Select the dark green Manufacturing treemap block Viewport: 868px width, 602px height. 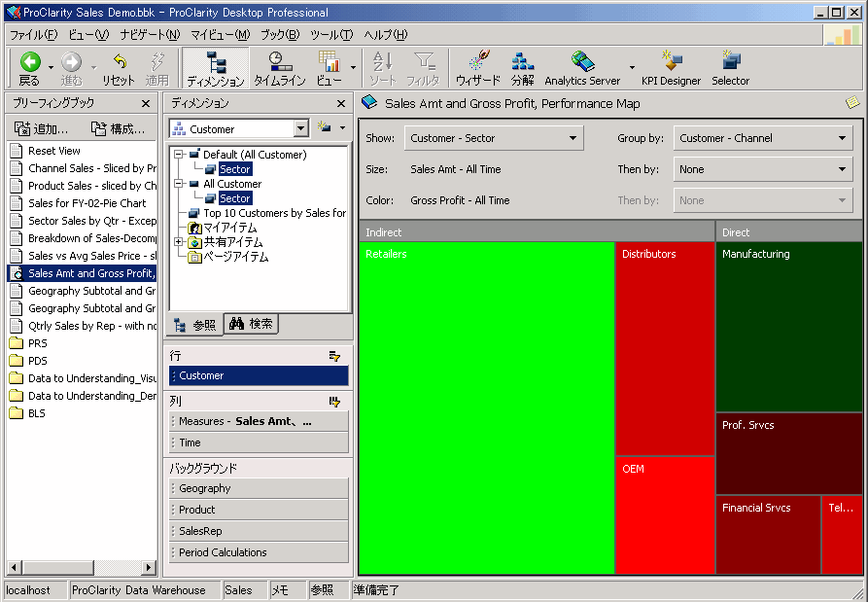pos(789,327)
